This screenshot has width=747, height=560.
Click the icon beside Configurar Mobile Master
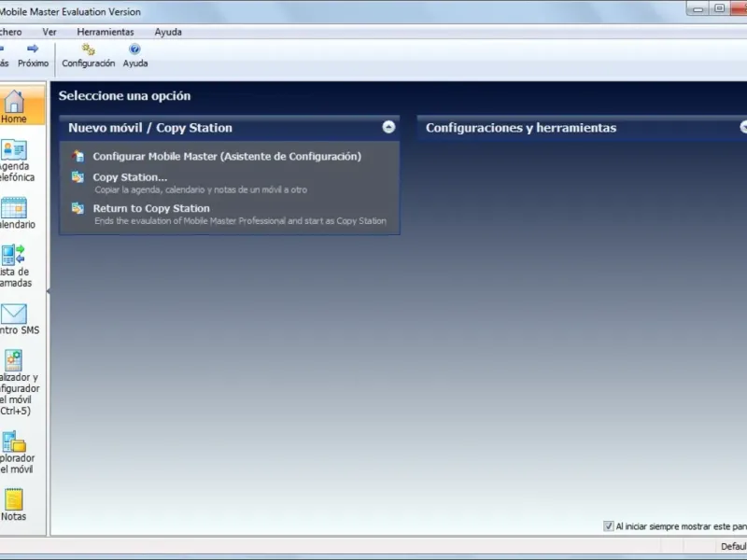click(x=78, y=156)
